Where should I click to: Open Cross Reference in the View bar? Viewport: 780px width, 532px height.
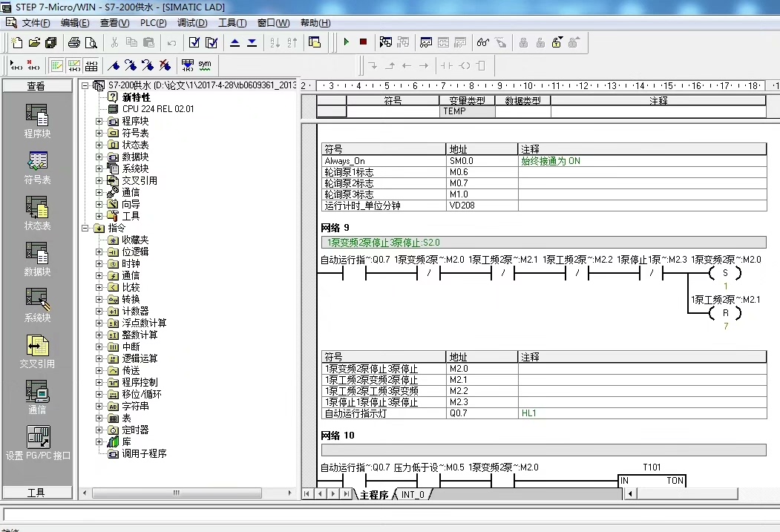tap(37, 352)
